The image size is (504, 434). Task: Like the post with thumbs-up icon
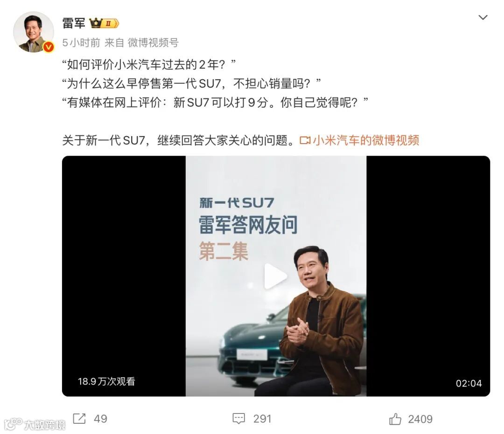(x=395, y=419)
